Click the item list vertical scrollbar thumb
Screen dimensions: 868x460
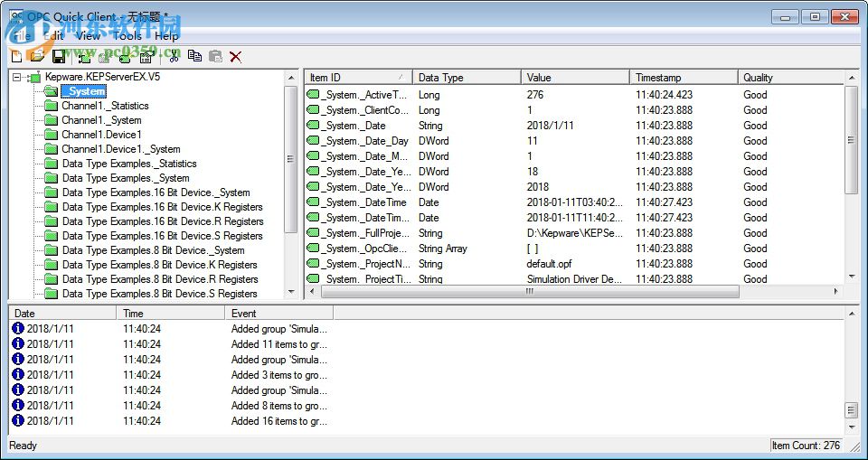(x=852, y=140)
